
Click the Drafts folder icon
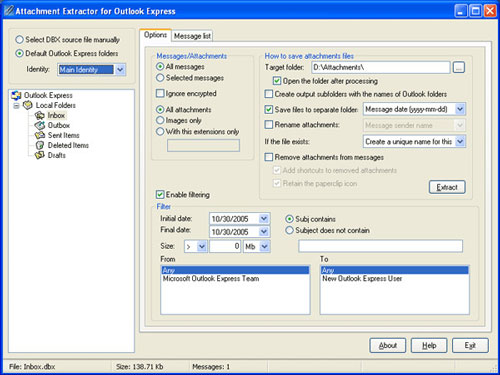click(x=40, y=155)
